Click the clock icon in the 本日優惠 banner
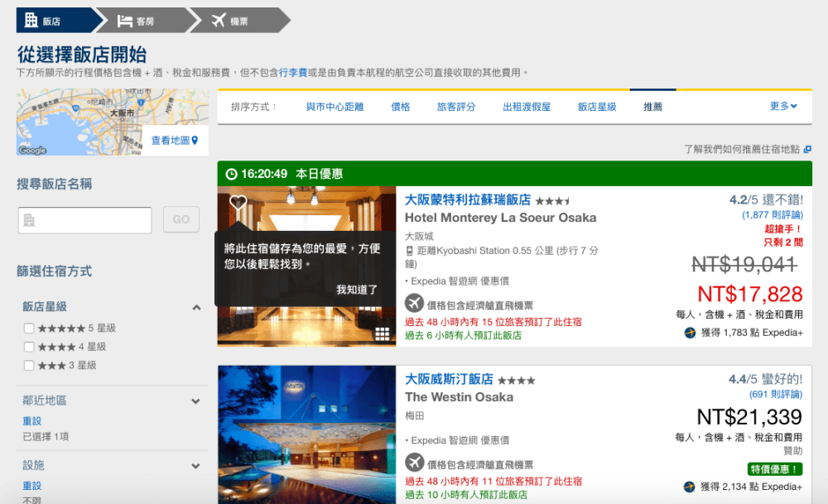828x504 pixels. (x=231, y=174)
